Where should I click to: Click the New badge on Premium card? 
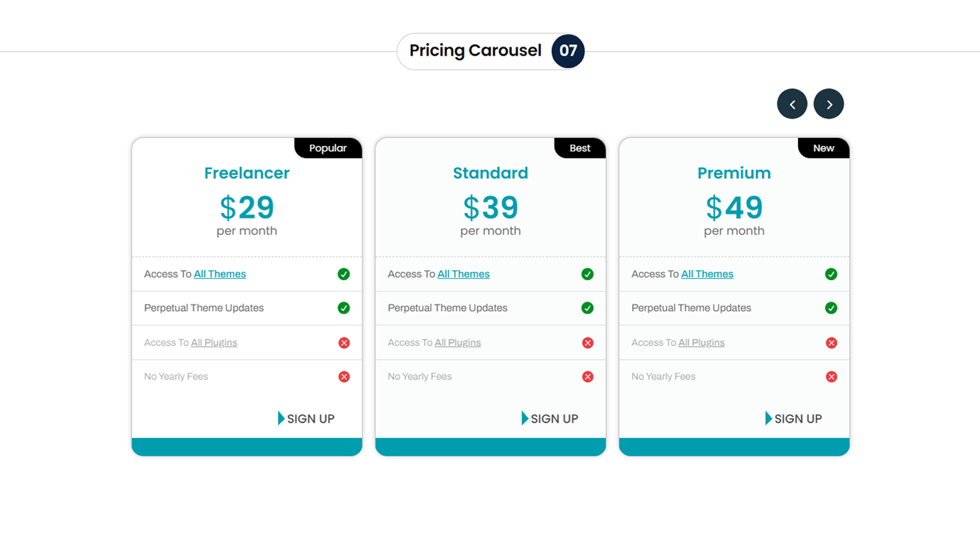[824, 148]
